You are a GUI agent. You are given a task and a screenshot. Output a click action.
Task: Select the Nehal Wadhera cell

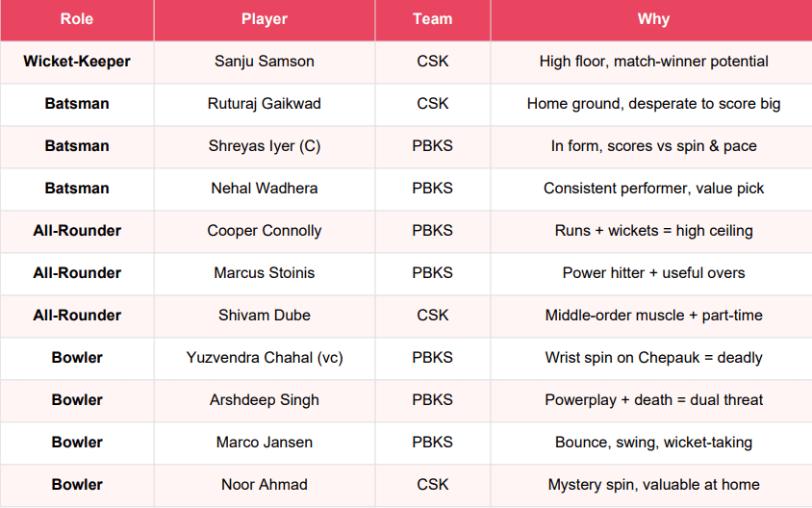(265, 189)
